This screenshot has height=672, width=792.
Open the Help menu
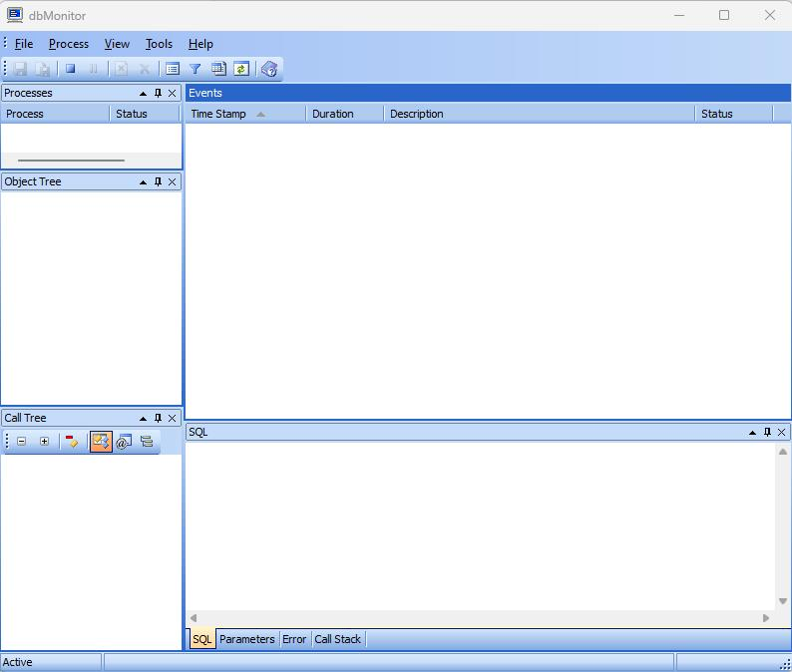pyautogui.click(x=200, y=44)
